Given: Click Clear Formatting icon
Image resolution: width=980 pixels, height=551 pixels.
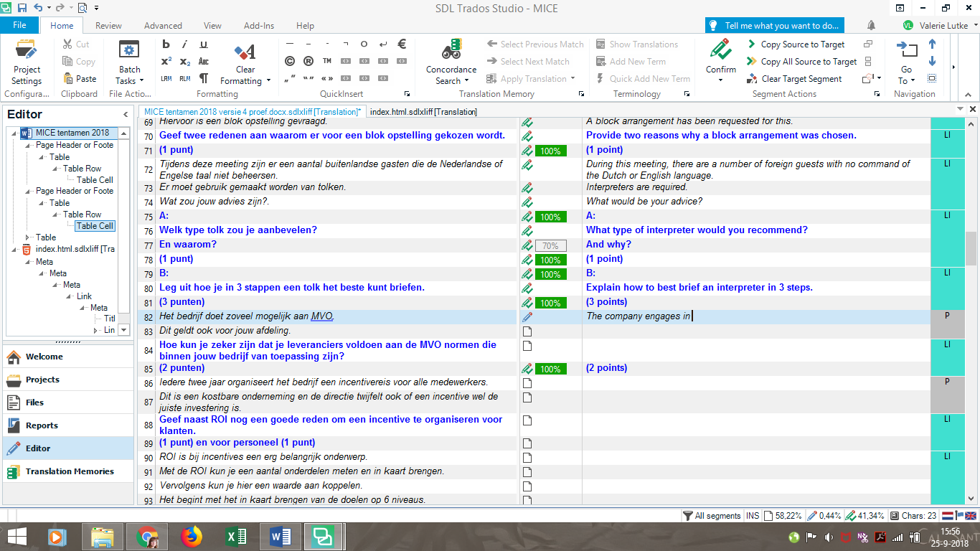Looking at the screenshot, I should click(x=245, y=52).
